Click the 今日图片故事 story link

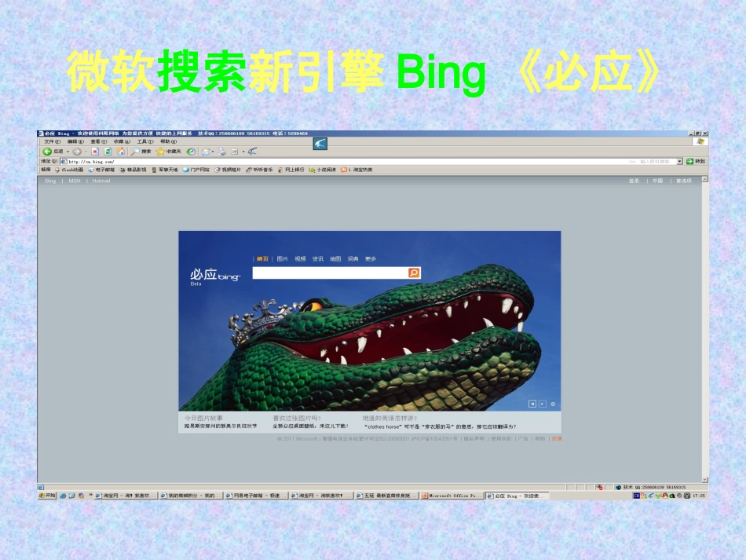203,418
